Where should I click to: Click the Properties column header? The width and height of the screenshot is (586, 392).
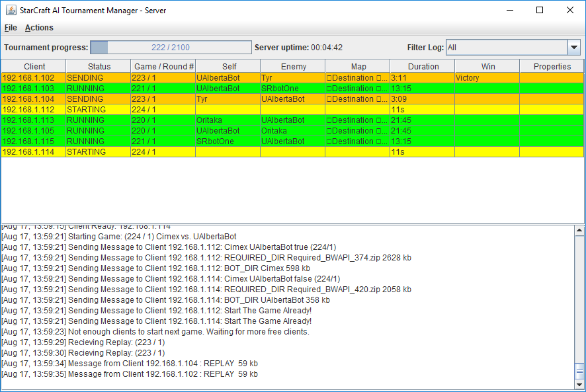[552, 67]
